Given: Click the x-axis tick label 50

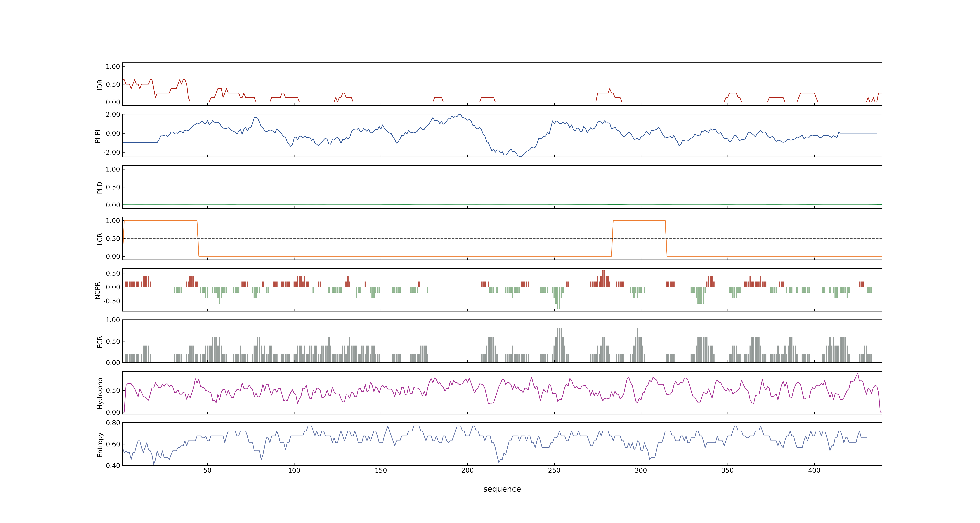Looking at the screenshot, I should pos(207,470).
